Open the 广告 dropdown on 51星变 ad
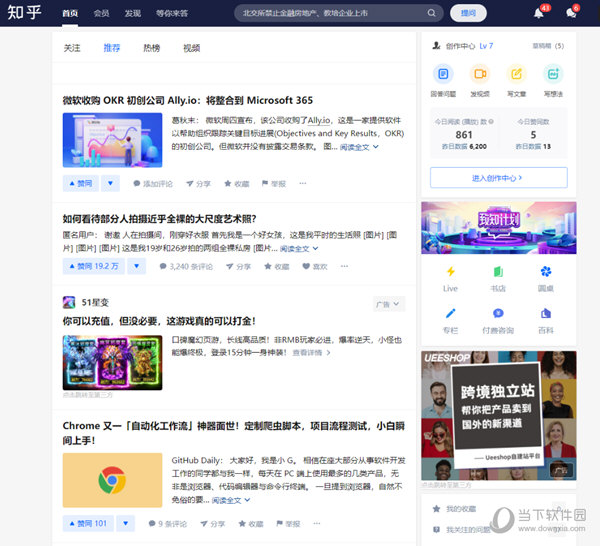The width and height of the screenshot is (600, 546). [x=388, y=304]
